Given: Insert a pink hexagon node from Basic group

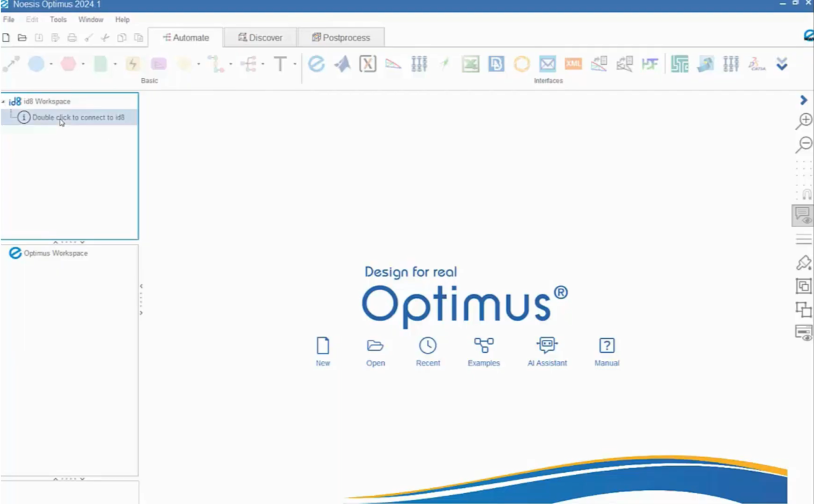Looking at the screenshot, I should 69,64.
